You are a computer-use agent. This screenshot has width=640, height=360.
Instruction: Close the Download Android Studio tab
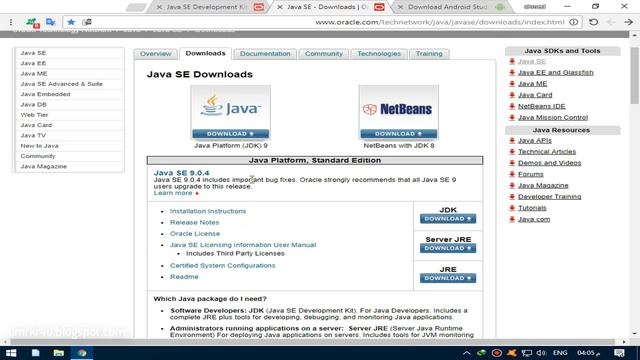coord(400,7)
